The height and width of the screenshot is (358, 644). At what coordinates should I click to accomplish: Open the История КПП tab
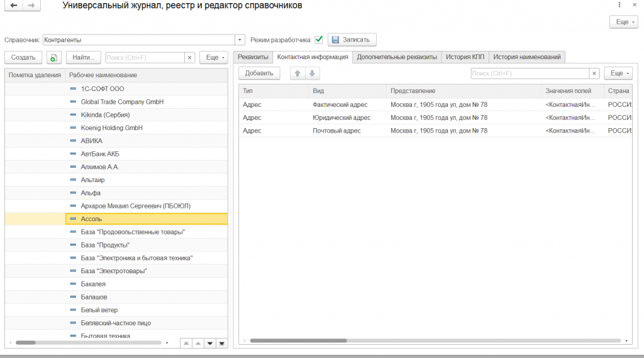pos(465,57)
